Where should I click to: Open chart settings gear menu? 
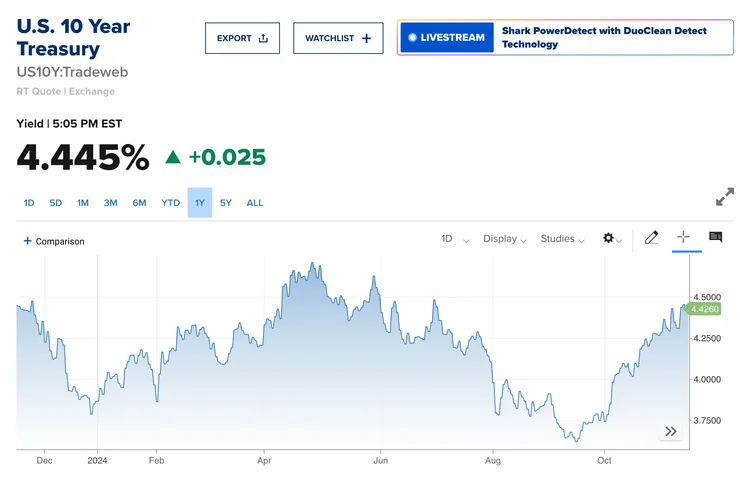pyautogui.click(x=611, y=239)
